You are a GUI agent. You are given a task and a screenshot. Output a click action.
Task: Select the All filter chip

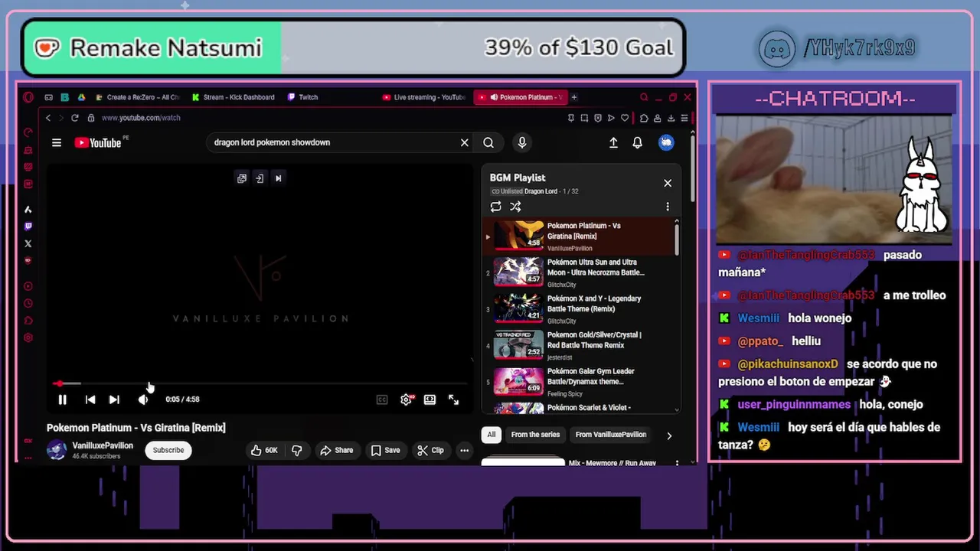(x=492, y=435)
